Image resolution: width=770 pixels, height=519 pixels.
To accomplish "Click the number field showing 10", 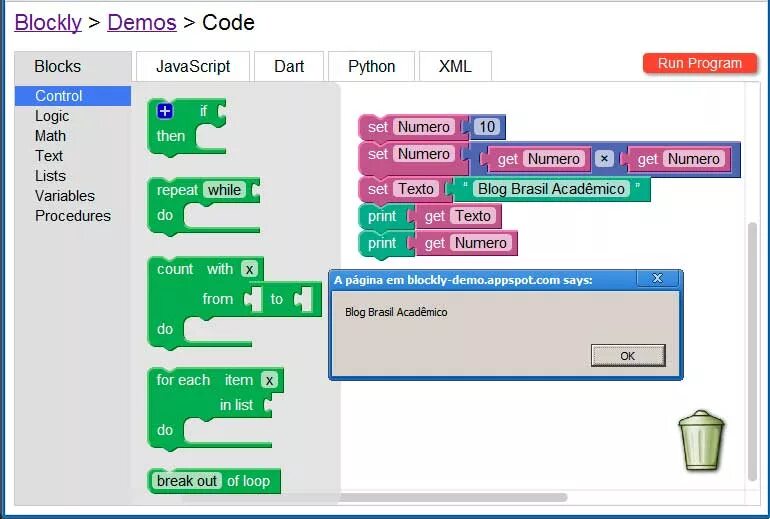I will pos(487,127).
